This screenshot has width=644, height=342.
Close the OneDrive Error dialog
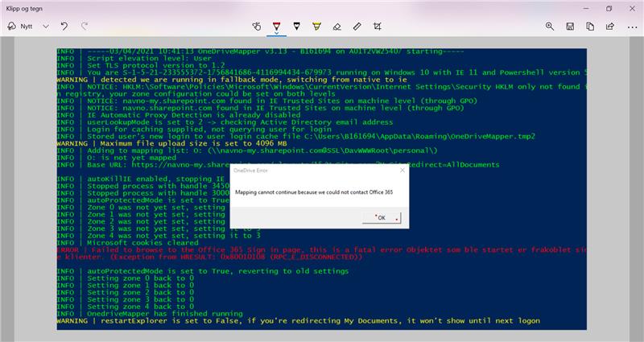402,170
